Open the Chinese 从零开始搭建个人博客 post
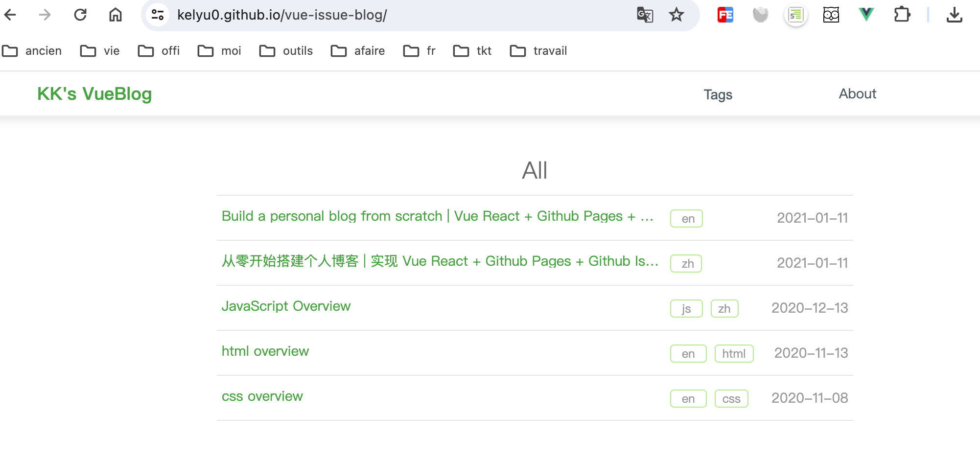 pos(440,261)
